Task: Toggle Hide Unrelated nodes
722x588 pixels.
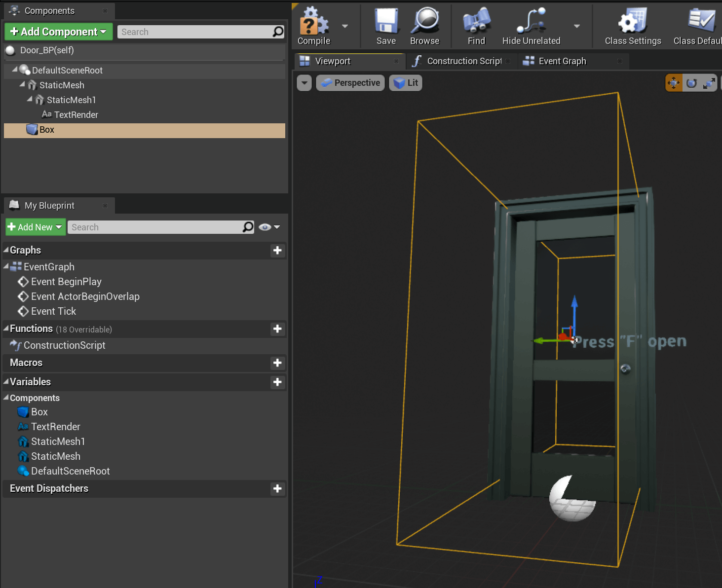Action: click(531, 26)
